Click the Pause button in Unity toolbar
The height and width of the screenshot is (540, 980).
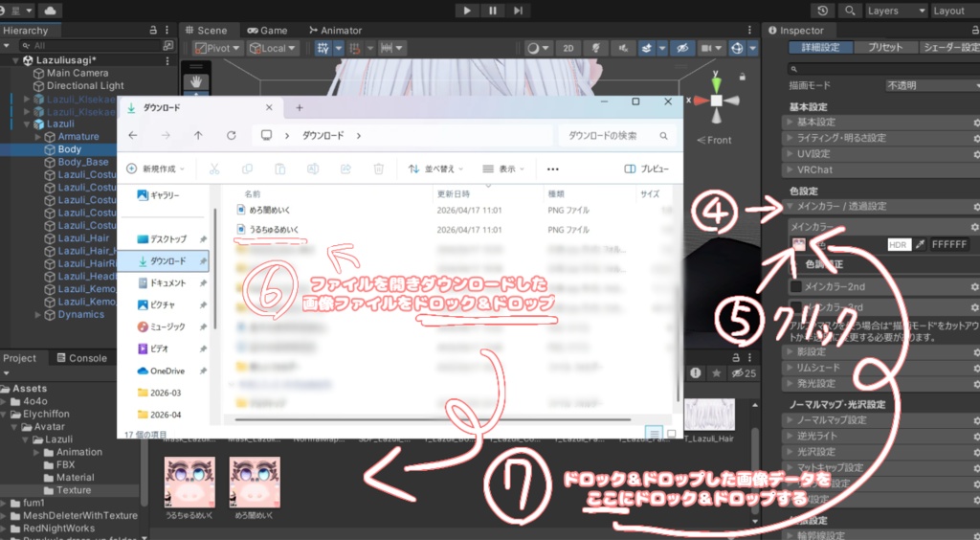coord(493,11)
